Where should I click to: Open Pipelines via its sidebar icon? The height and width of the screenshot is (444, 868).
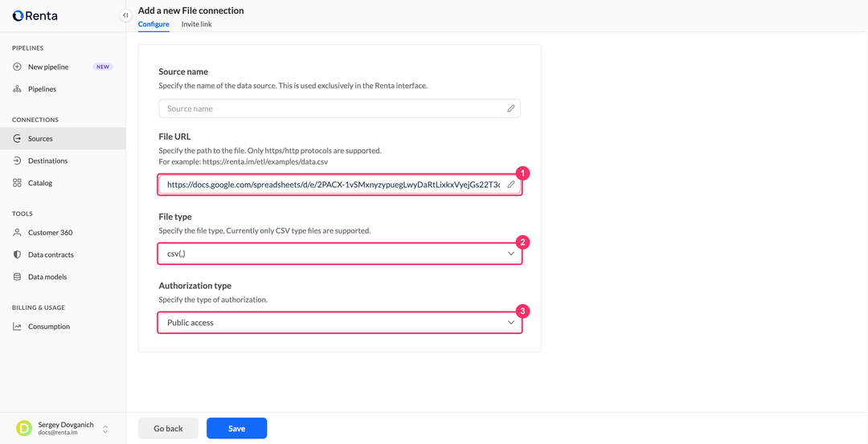tap(17, 89)
